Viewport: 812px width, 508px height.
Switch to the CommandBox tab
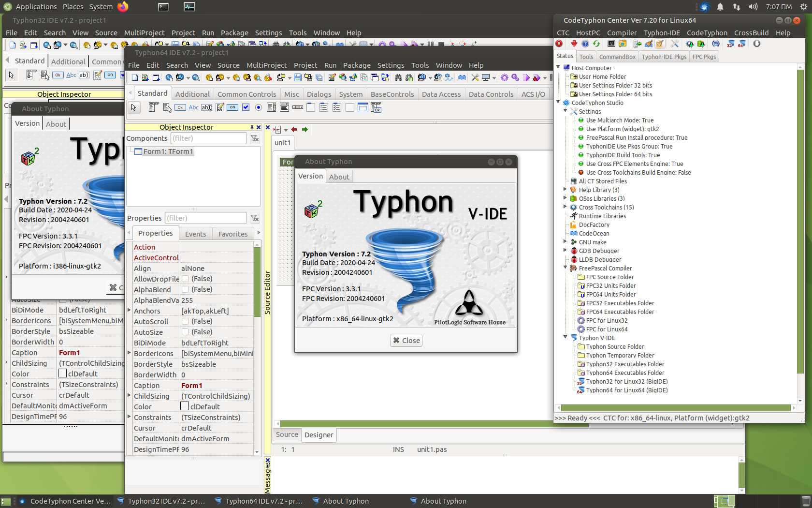[617, 57]
